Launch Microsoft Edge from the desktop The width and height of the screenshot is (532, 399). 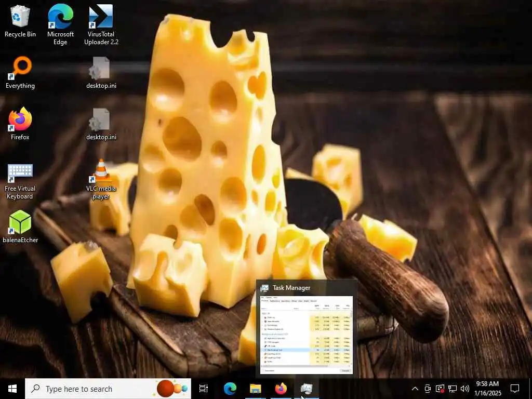pyautogui.click(x=60, y=24)
